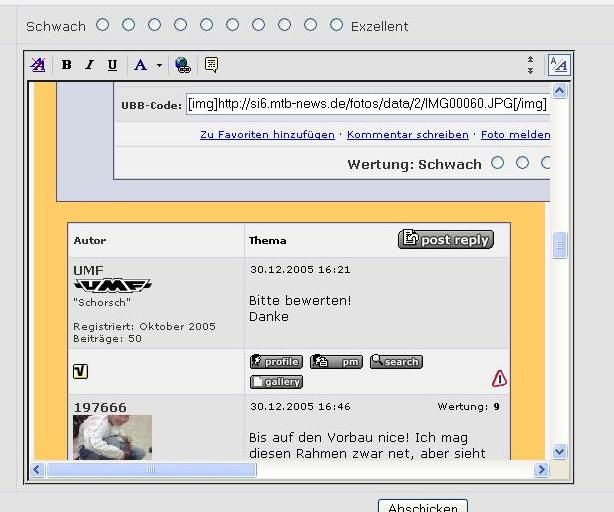The image size is (614, 512).
Task: Toggle italic formatting
Action: (89, 65)
